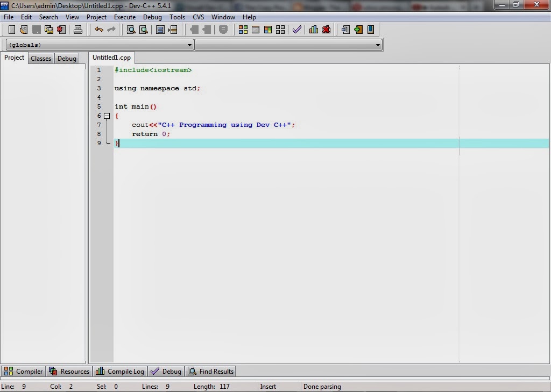Click the 'int main()' line
Screen dimensions: 551x392
[x=135, y=106]
